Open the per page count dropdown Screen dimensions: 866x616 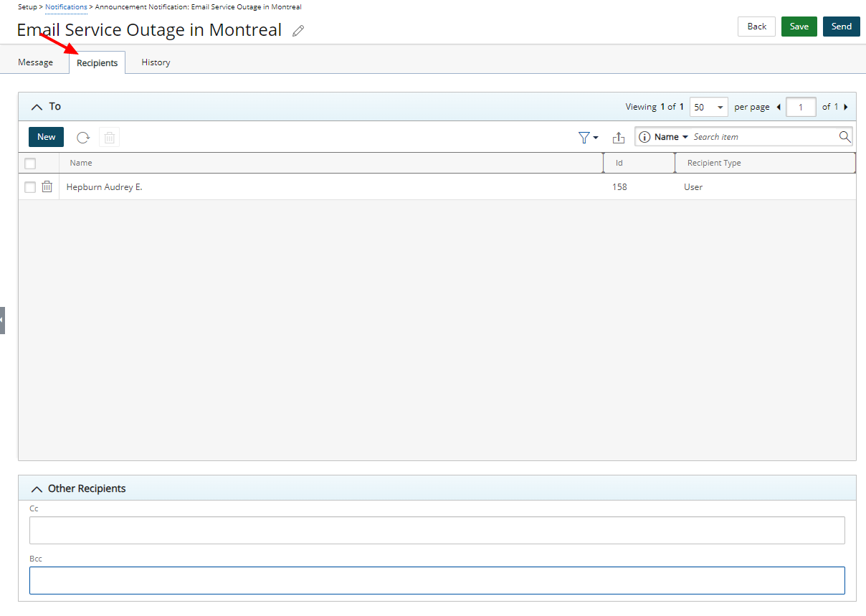(x=709, y=107)
